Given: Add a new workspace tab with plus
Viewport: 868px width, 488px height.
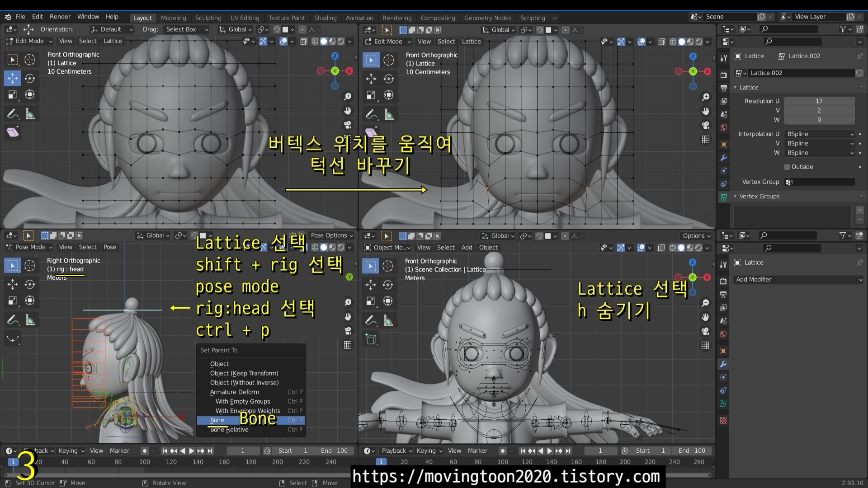Looking at the screenshot, I should pyautogui.click(x=555, y=18).
